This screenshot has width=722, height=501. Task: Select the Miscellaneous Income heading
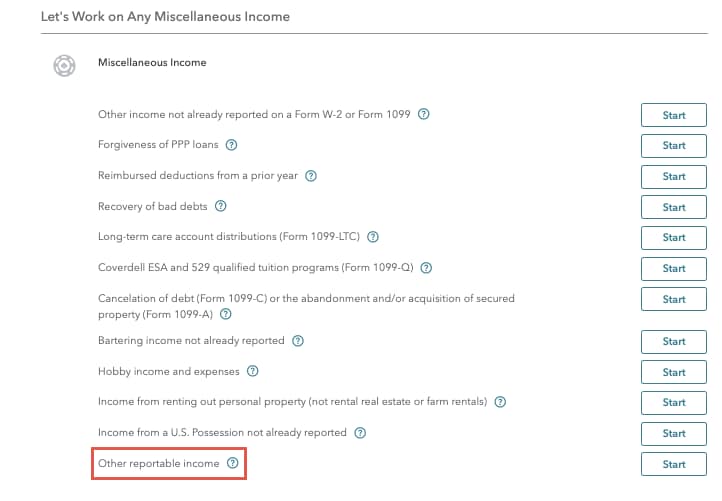tap(152, 62)
